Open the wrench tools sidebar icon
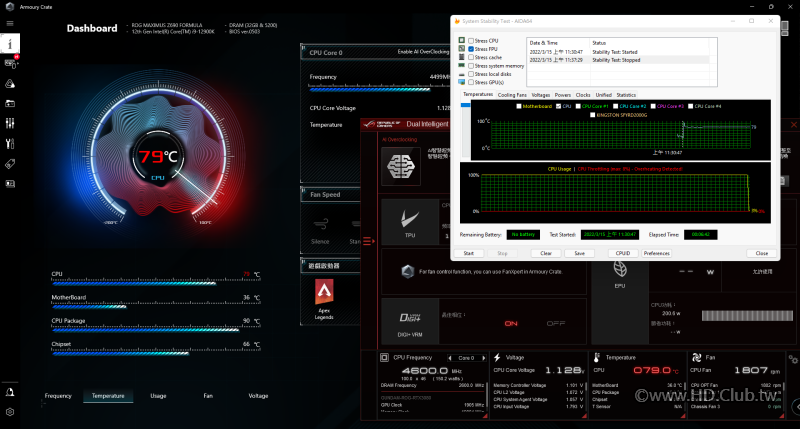800x429 pixels. point(10,144)
